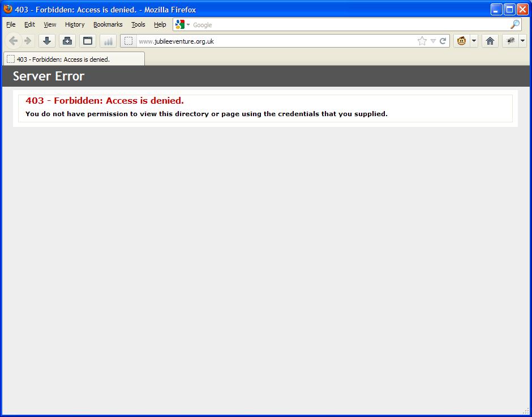Go forward to the next page

click(27, 40)
